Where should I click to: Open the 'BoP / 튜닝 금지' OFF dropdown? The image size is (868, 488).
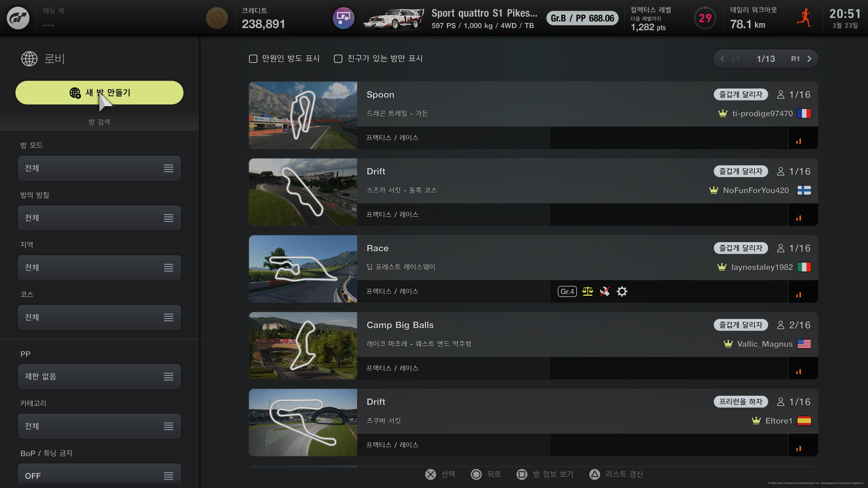pyautogui.click(x=99, y=476)
